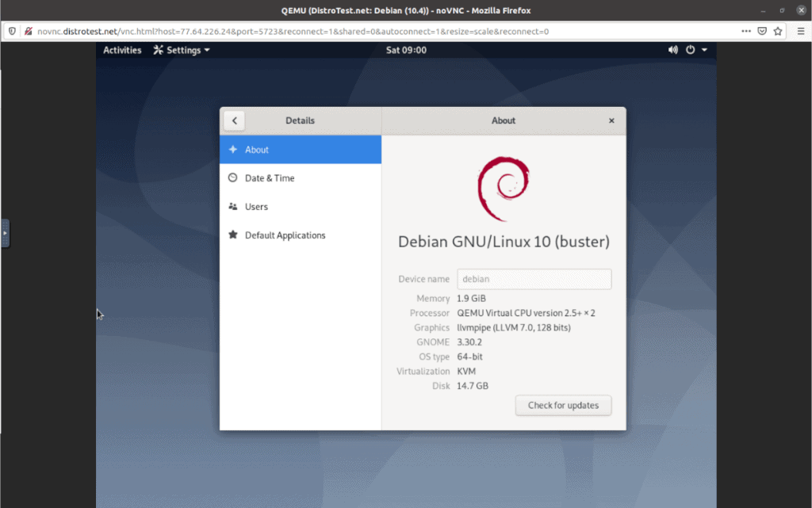The width and height of the screenshot is (812, 508).
Task: Bookmark this page with star icon
Action: click(x=778, y=32)
